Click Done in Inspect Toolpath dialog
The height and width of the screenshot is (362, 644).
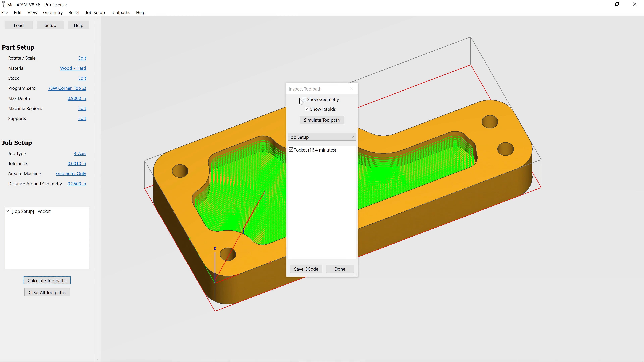click(x=340, y=269)
